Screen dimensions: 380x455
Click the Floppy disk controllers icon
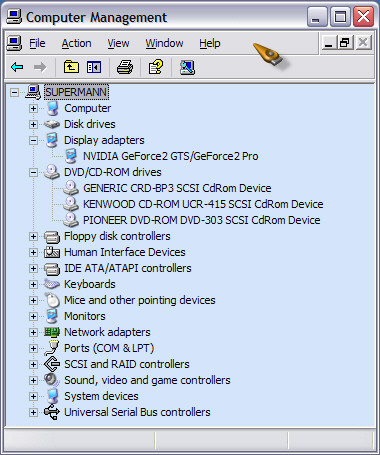pyautogui.click(x=52, y=236)
